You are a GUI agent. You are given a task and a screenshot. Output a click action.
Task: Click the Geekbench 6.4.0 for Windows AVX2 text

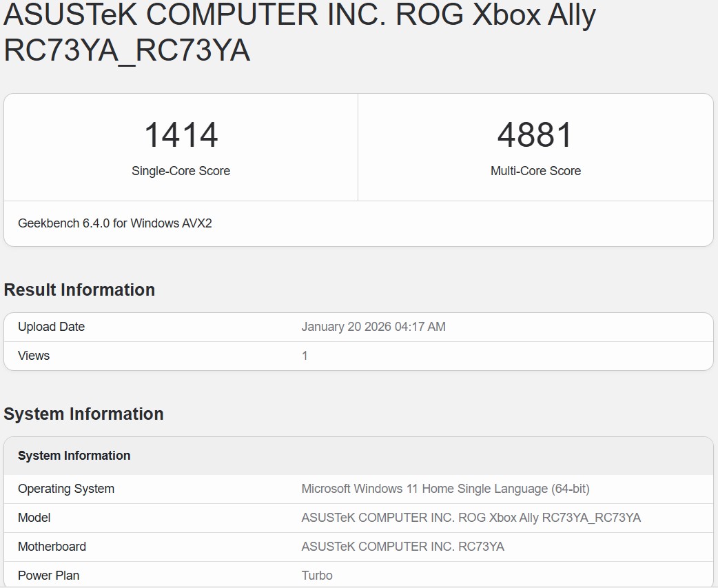click(x=115, y=223)
